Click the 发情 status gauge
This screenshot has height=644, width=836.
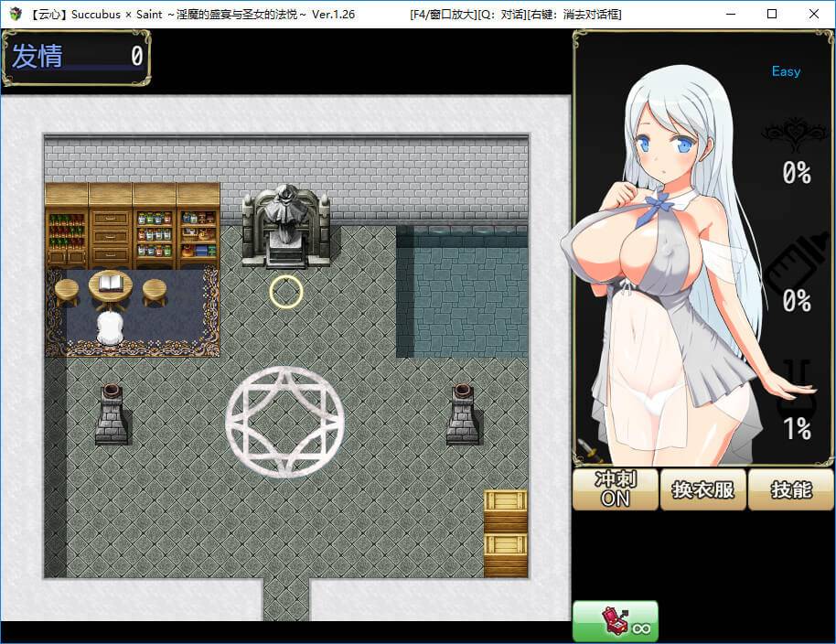point(76,57)
